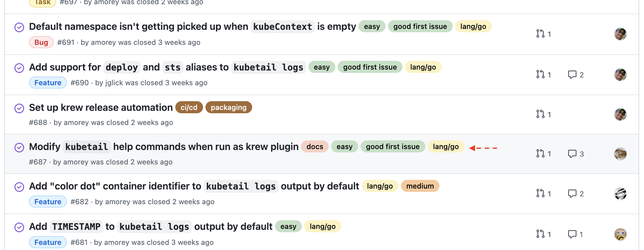Image resolution: width=644 pixels, height=250 pixels.
Task: Filter by the Bug type label
Action: point(41,42)
